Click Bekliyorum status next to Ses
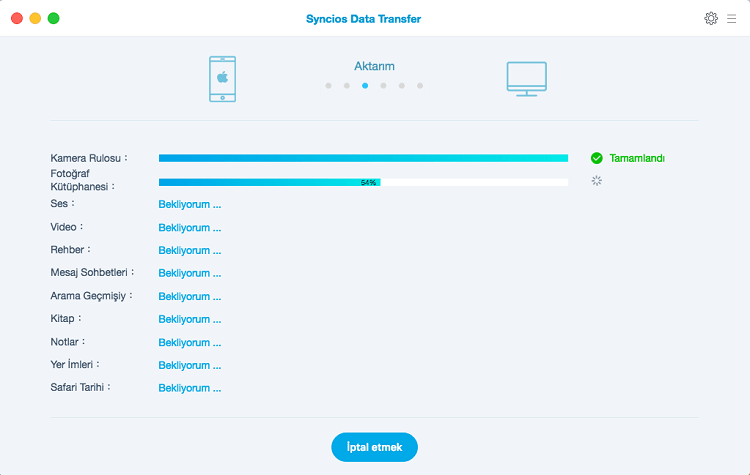Image resolution: width=750 pixels, height=475 pixels. 190,204
